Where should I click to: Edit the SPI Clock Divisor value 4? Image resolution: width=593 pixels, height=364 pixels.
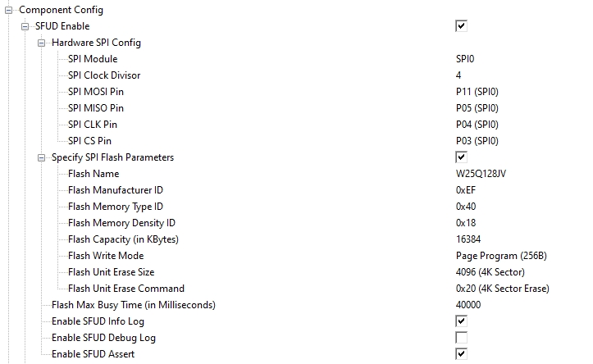(x=458, y=75)
